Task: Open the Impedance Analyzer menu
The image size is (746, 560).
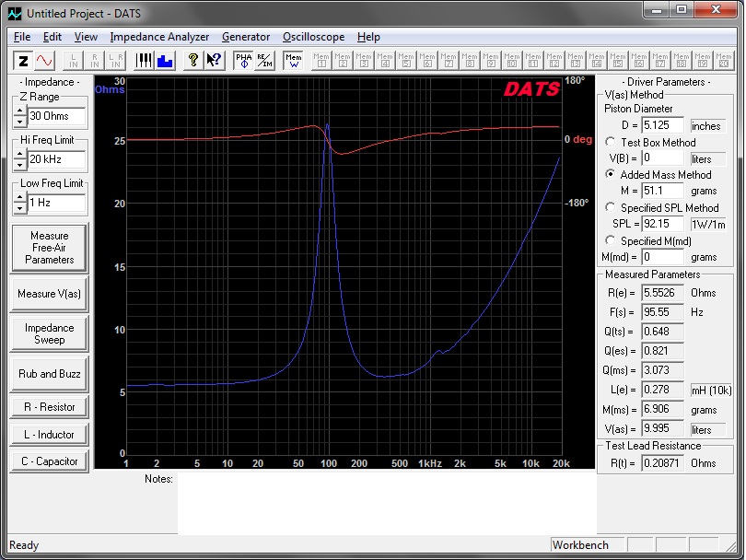Action: coord(159,37)
